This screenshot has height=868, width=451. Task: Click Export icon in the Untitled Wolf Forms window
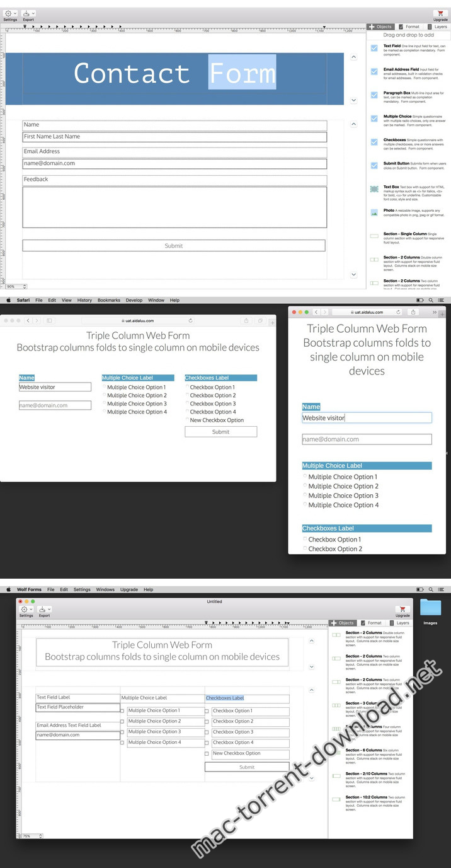(43, 610)
